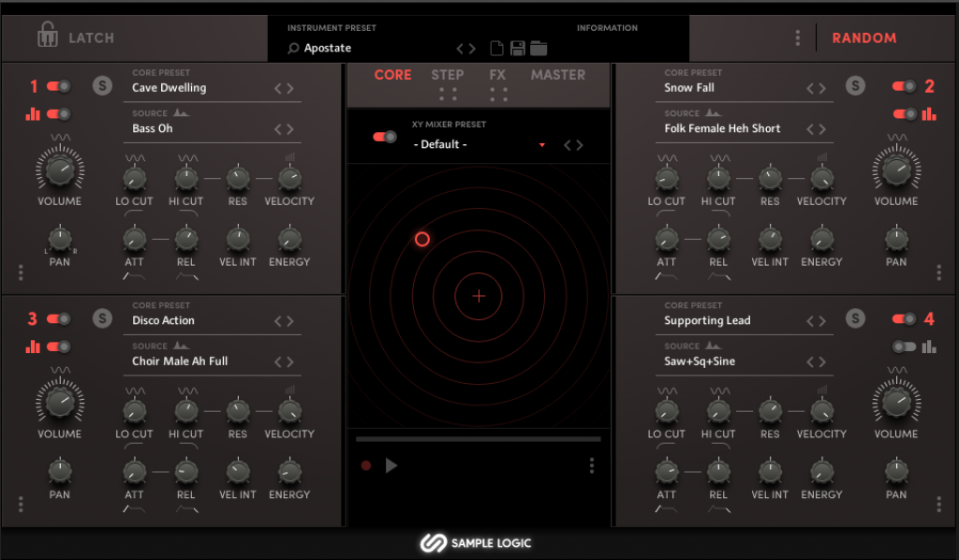The height and width of the screenshot is (560, 959).
Task: Solo core 2 with S button
Action: click(x=855, y=85)
